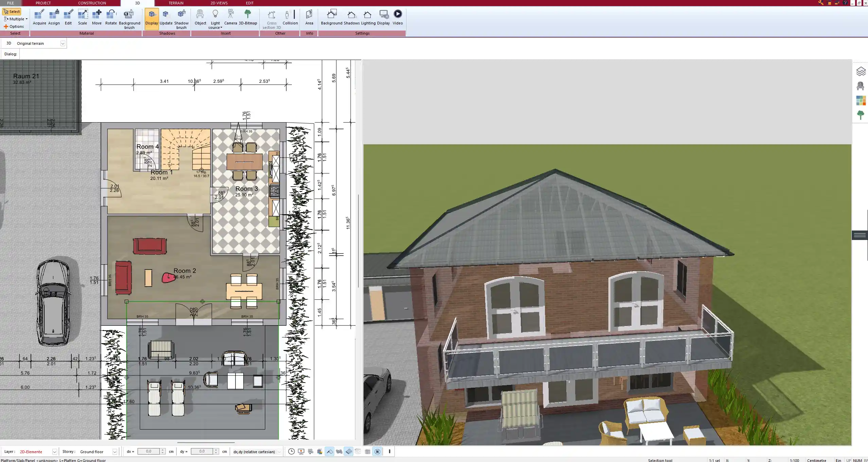868x462 pixels.
Task: Click the Options button
Action: 15,26
